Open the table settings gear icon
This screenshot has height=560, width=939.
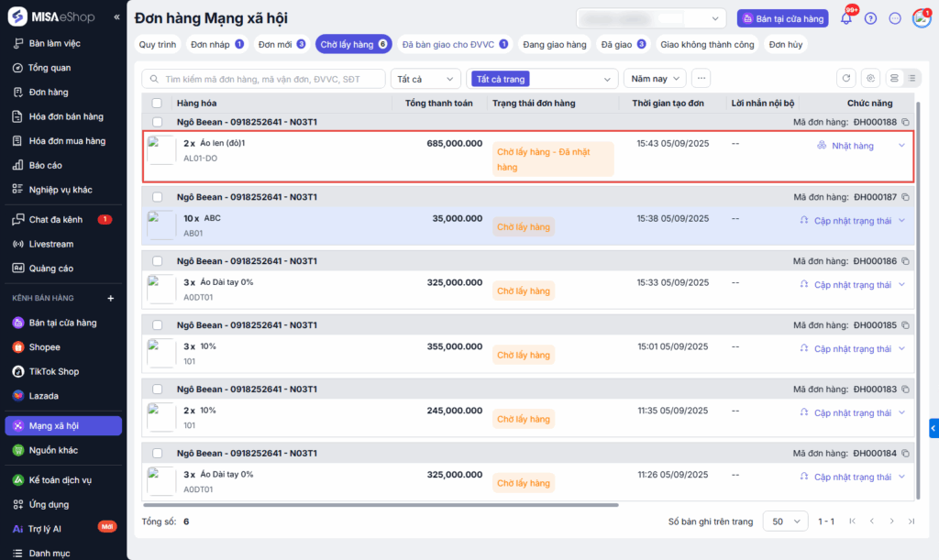click(870, 79)
